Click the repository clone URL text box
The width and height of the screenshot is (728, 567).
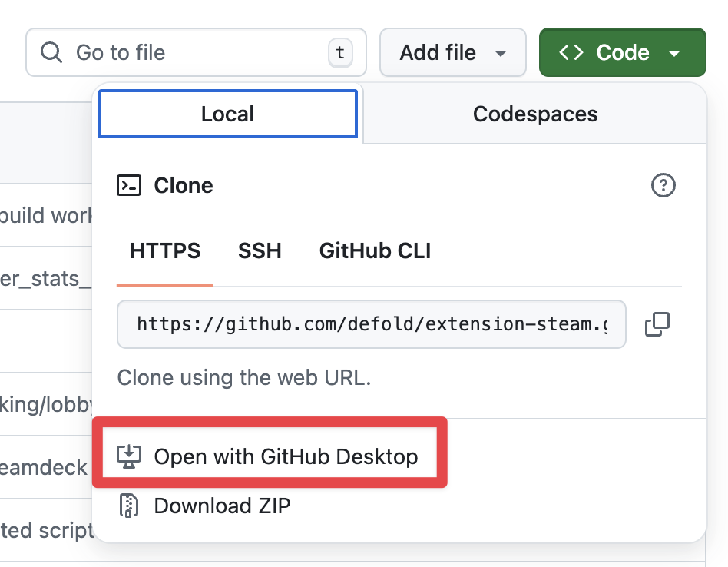[371, 324]
